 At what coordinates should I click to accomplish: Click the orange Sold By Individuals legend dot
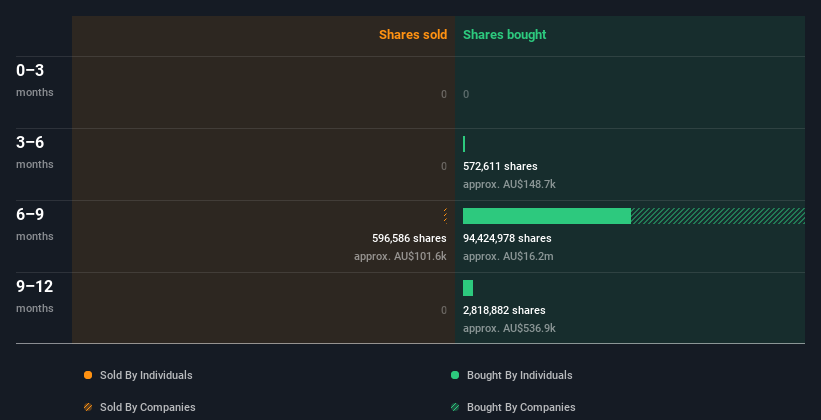88,375
